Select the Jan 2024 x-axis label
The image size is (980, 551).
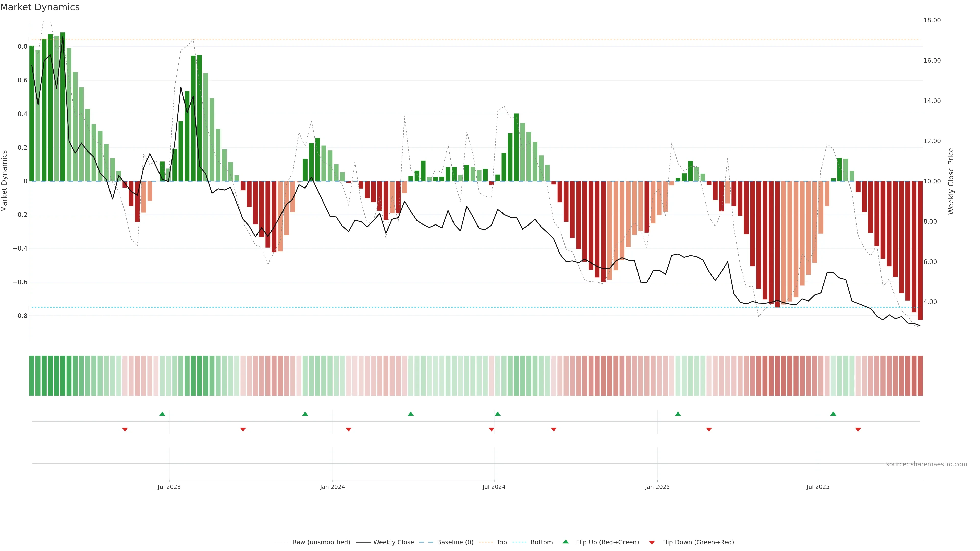[332, 487]
